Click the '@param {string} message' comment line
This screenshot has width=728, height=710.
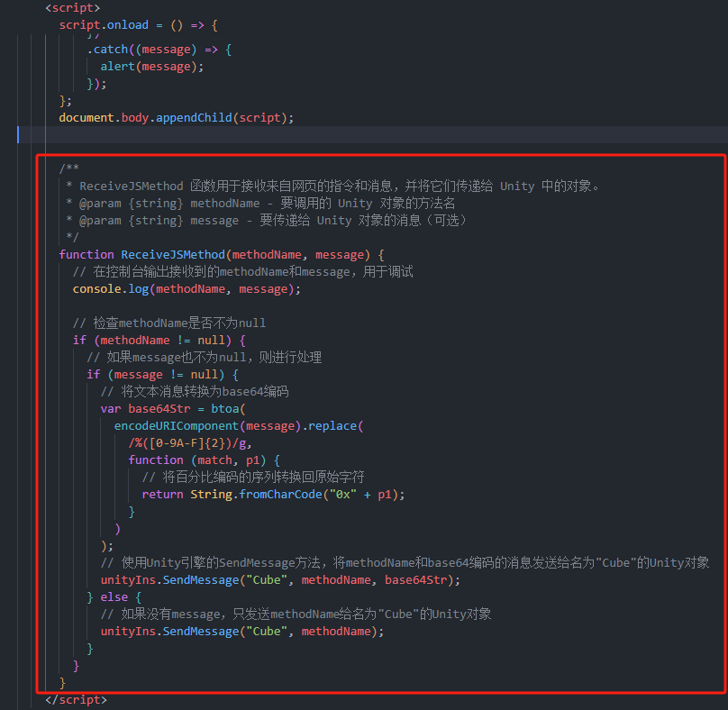point(266,221)
